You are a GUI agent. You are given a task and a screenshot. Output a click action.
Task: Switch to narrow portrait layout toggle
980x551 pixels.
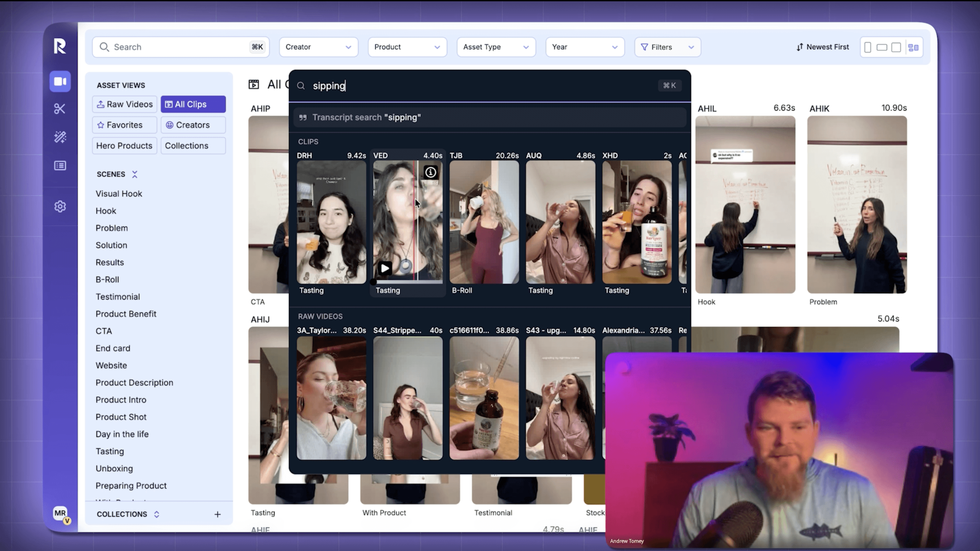tap(868, 47)
